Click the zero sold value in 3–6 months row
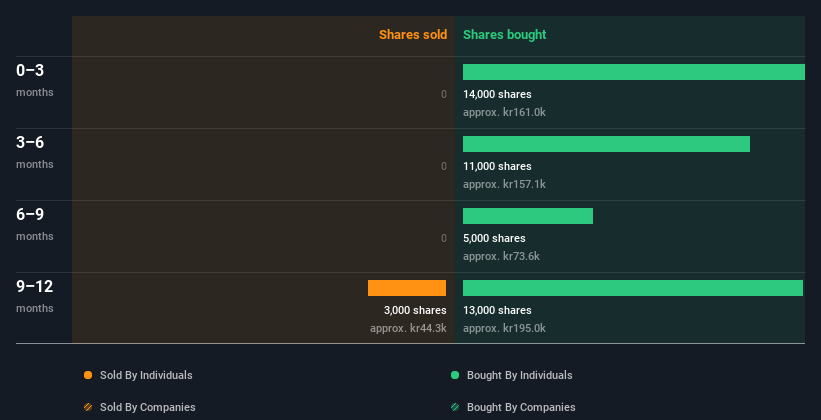Screen dimensions: 821x420 tap(444, 166)
